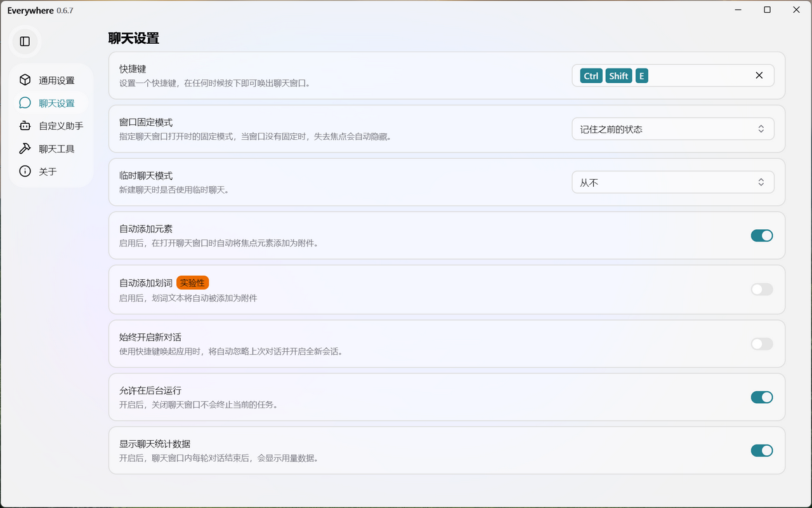This screenshot has height=508, width=812.
Task: Click the chat bubble icon for 聊天设置
Action: pos(25,103)
